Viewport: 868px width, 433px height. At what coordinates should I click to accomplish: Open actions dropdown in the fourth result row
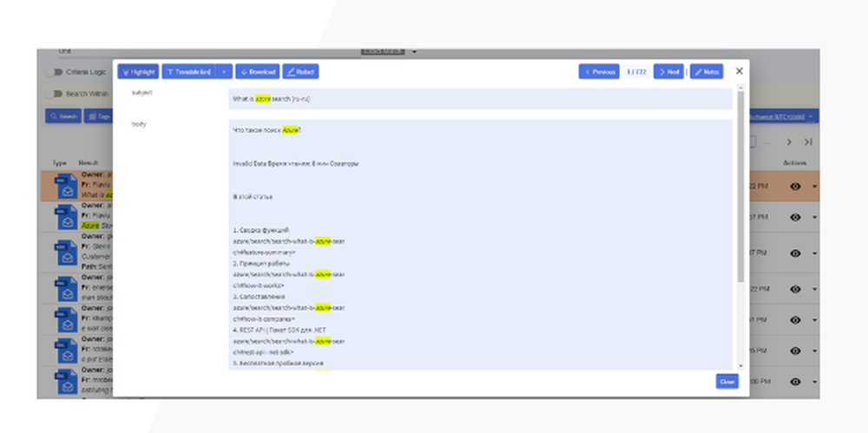tap(814, 289)
